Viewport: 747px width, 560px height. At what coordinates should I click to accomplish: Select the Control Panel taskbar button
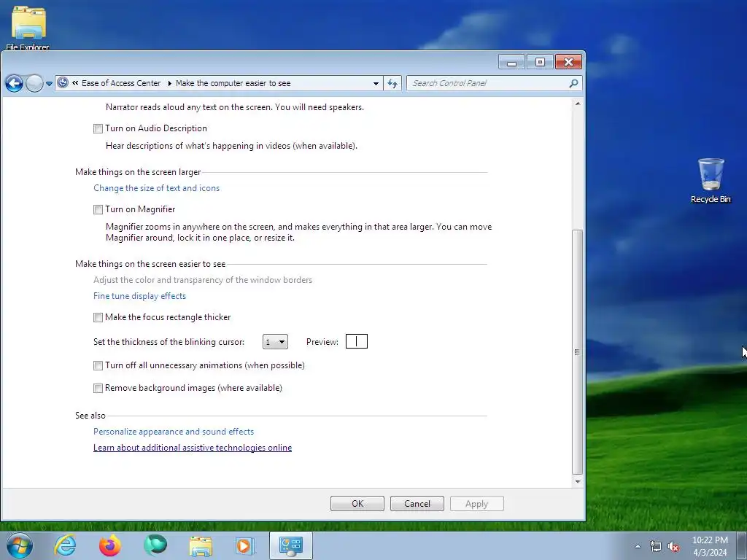click(291, 545)
